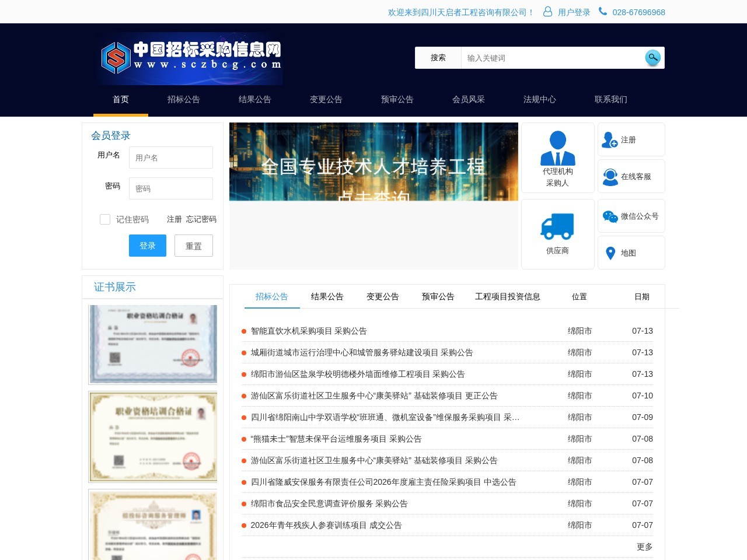Click the 欢迎来到四川天启者工程咨询有限公司 text
This screenshot has width=747, height=560.
(461, 12)
